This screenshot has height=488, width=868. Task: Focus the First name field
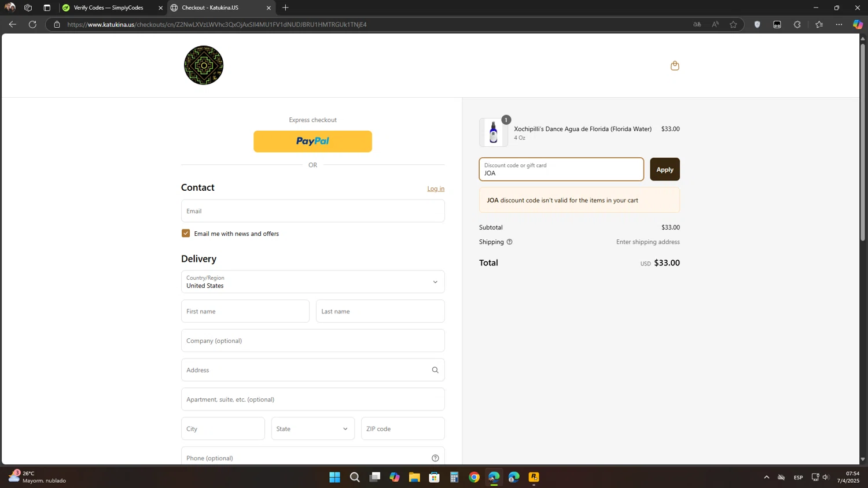coord(245,311)
